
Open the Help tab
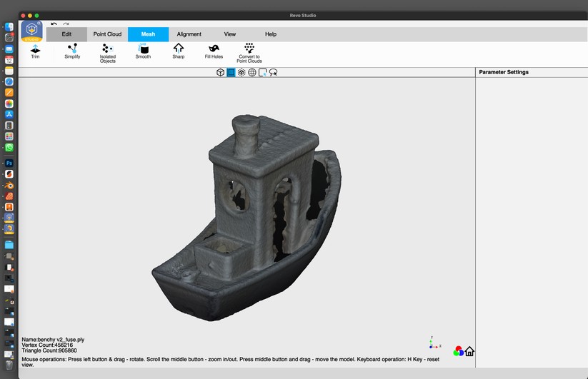click(271, 34)
